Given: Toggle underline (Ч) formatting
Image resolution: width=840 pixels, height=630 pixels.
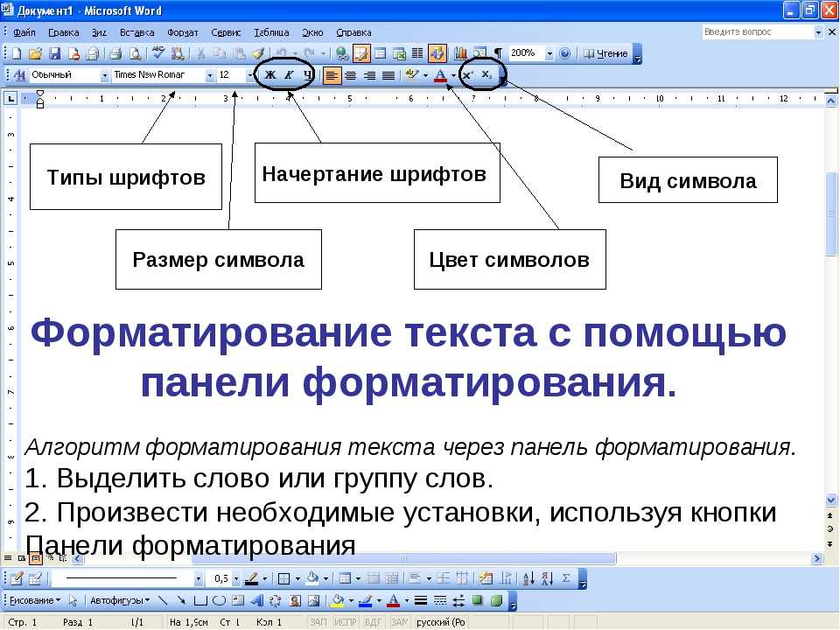Looking at the screenshot, I should (x=307, y=75).
